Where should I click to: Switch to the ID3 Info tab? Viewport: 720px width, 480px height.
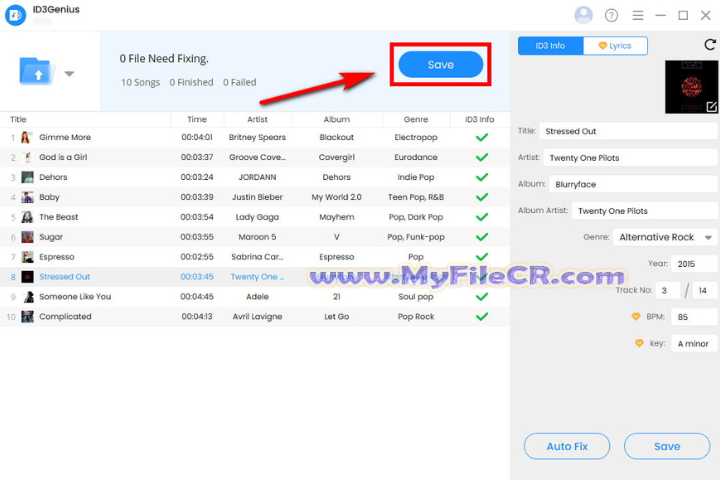550,45
